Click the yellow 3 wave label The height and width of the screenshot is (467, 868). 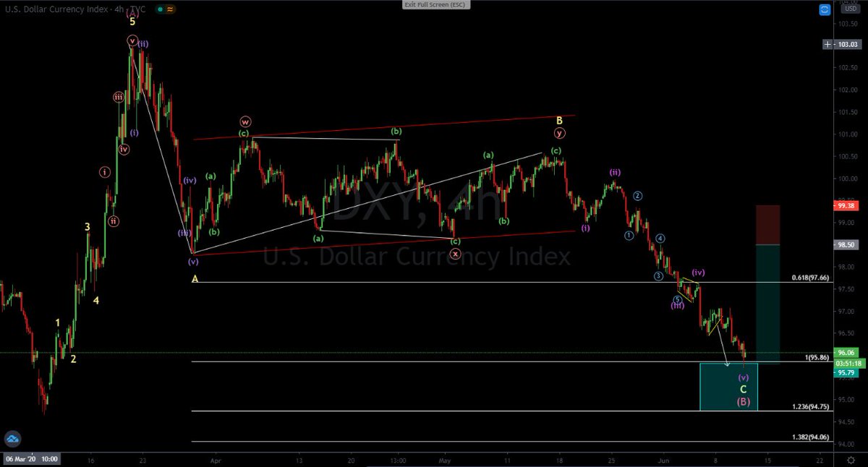point(88,227)
